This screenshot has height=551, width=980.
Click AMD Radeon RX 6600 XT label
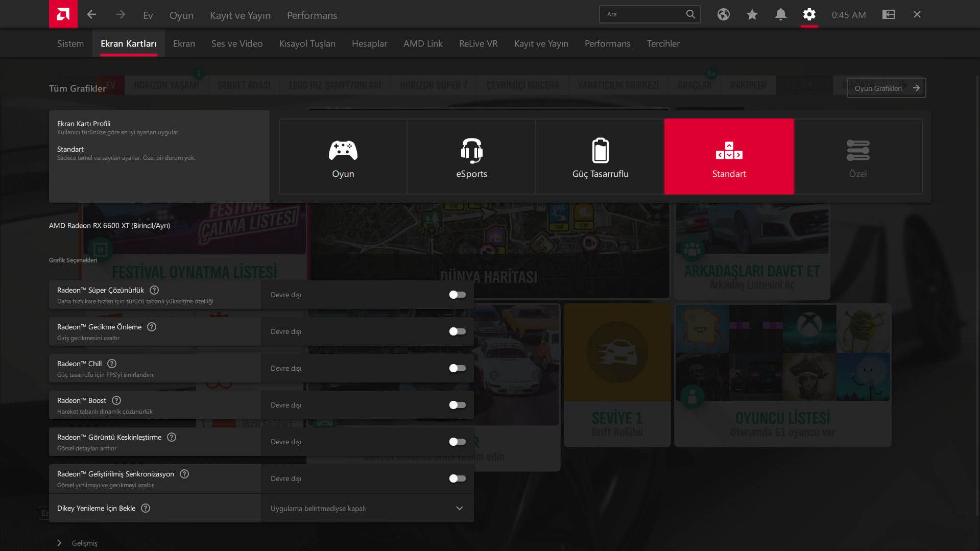109,225
